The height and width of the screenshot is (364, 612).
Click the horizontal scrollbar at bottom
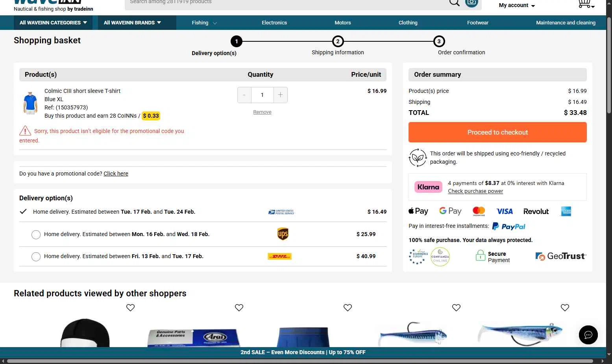[300, 361]
